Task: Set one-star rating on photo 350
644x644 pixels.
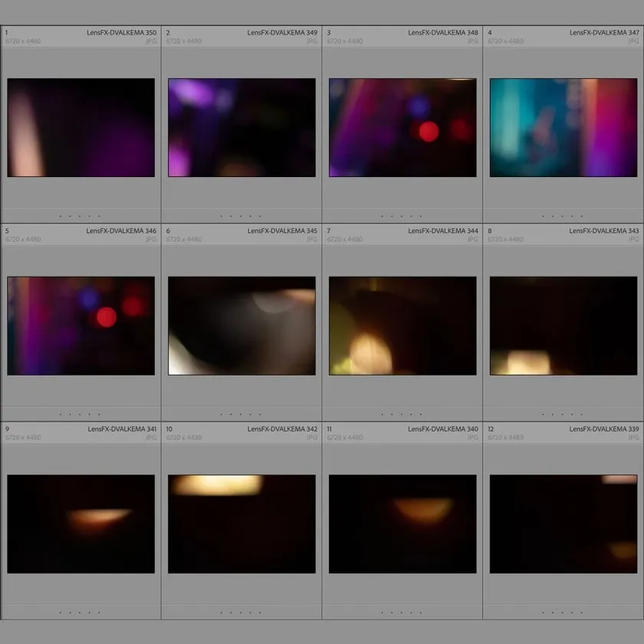Action: [x=61, y=216]
